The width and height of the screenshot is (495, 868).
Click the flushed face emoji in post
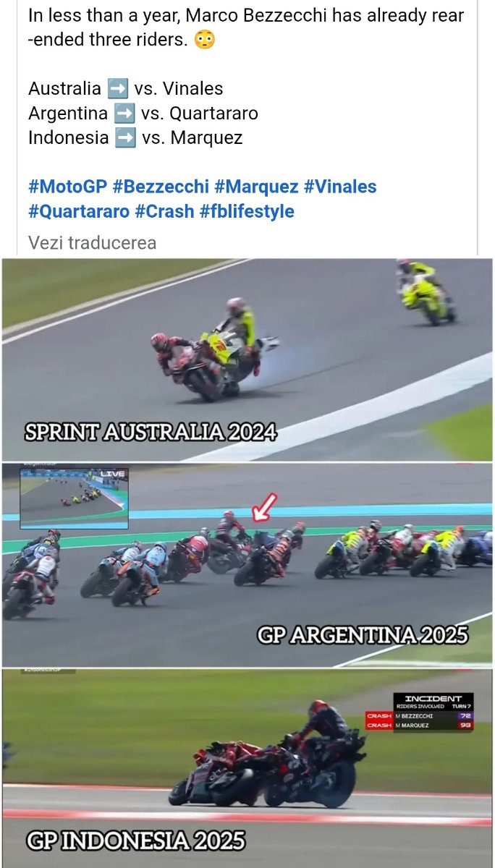click(x=206, y=40)
